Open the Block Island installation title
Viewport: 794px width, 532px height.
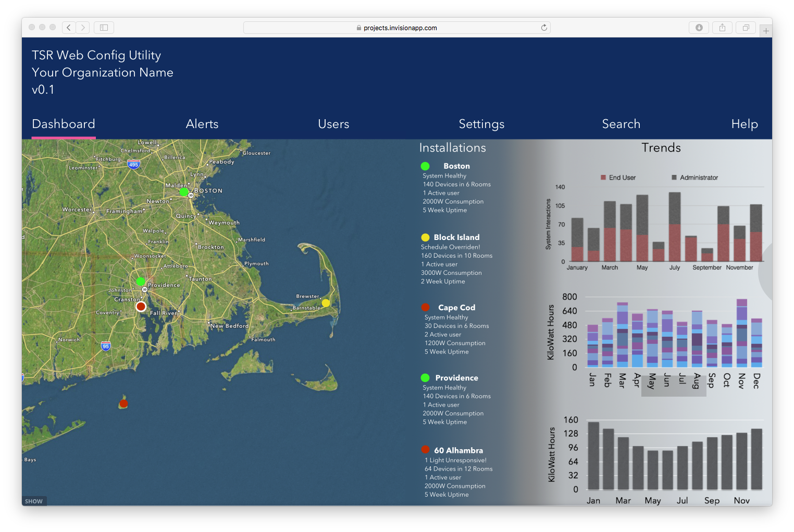456,237
